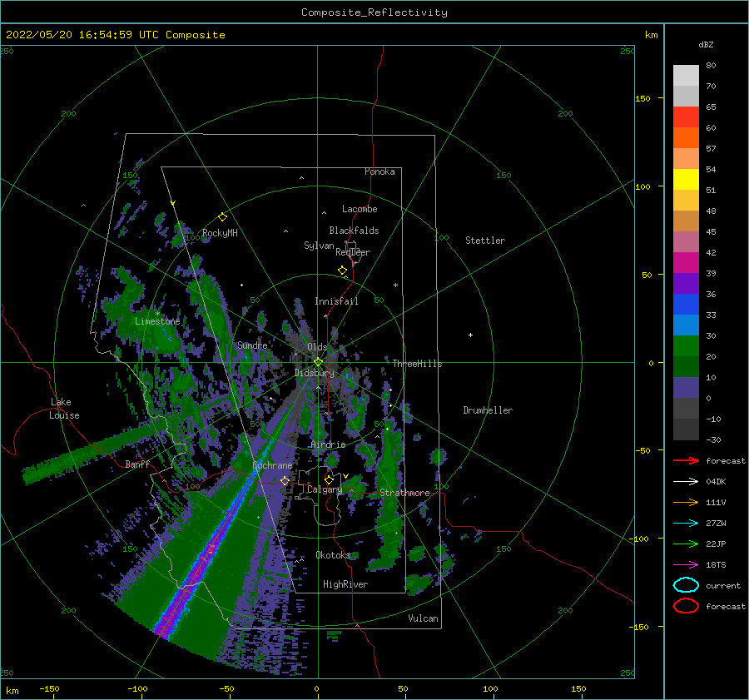Click the red forecast ellipse icon

coord(686,606)
